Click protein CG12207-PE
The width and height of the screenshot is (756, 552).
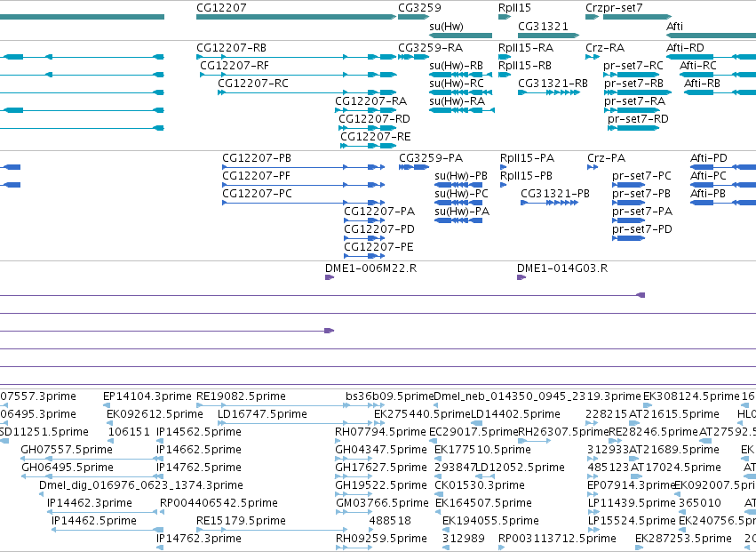click(364, 256)
